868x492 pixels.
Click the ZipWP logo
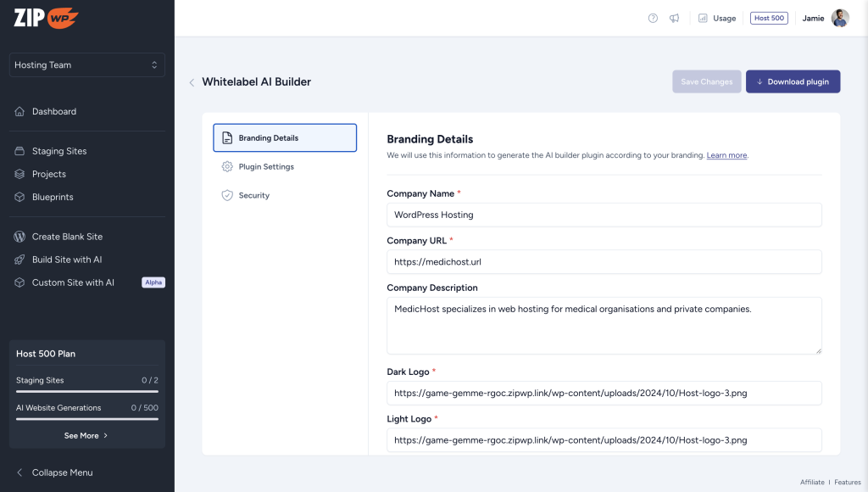click(46, 18)
